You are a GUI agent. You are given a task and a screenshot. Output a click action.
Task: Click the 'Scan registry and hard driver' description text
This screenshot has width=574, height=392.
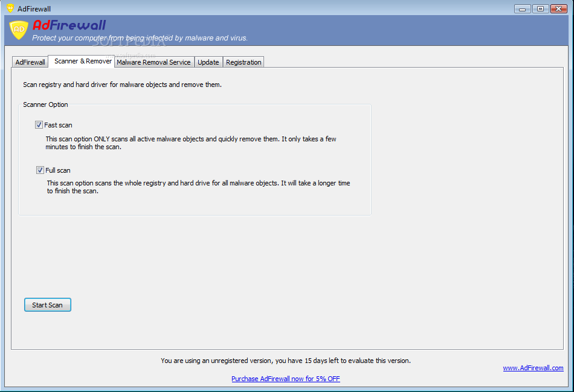click(x=122, y=85)
